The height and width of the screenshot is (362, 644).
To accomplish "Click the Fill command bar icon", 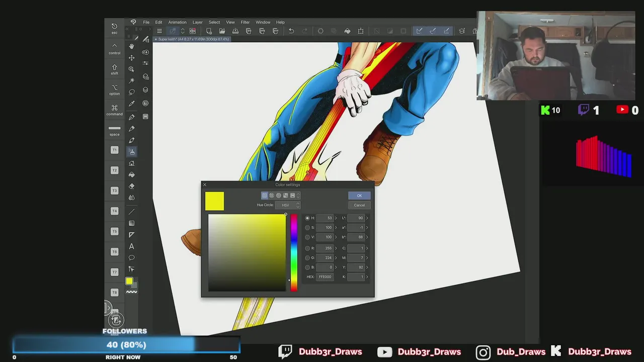I will (347, 31).
